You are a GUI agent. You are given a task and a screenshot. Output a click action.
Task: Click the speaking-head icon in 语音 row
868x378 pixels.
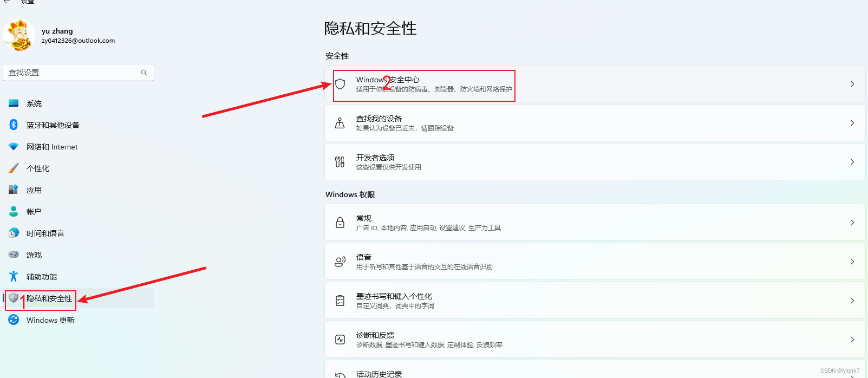[340, 262]
